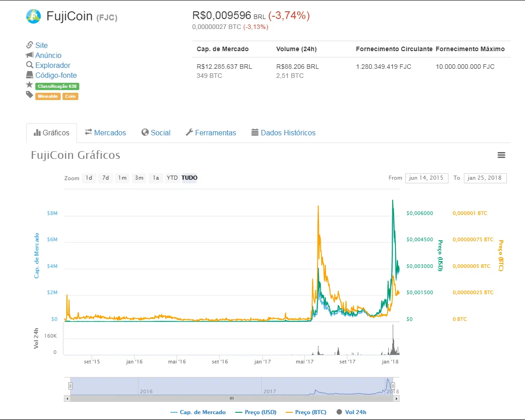The width and height of the screenshot is (525, 420).
Task: Click the 0,00000027 BTC price text
Action: (217, 27)
